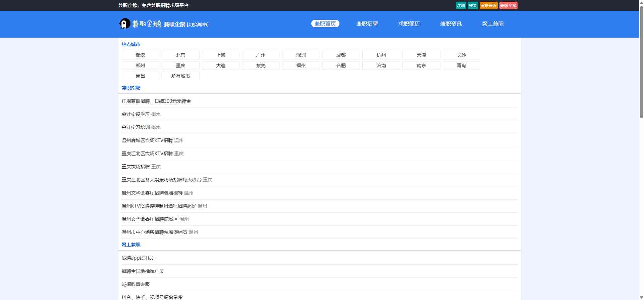This screenshot has width=644, height=300.
Task: Click the 诚聘app试用员 listing
Action: click(138, 258)
